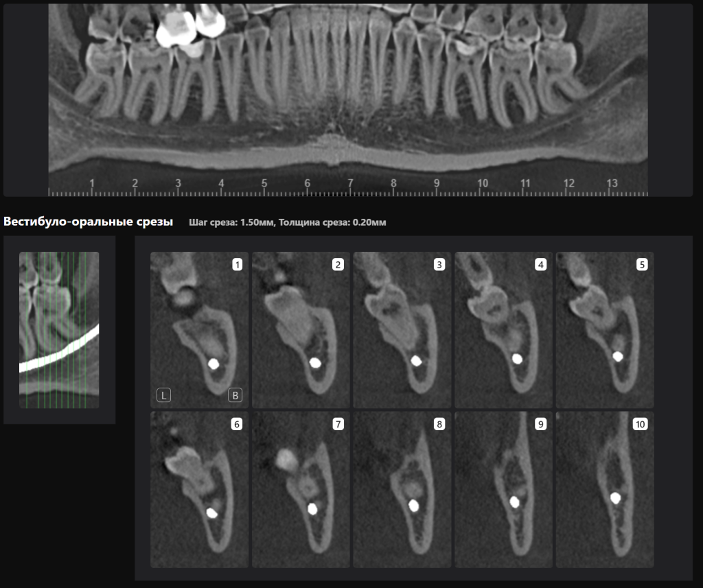Click the L lingual marker in slice 1
This screenshot has height=588, width=703.
point(163,395)
